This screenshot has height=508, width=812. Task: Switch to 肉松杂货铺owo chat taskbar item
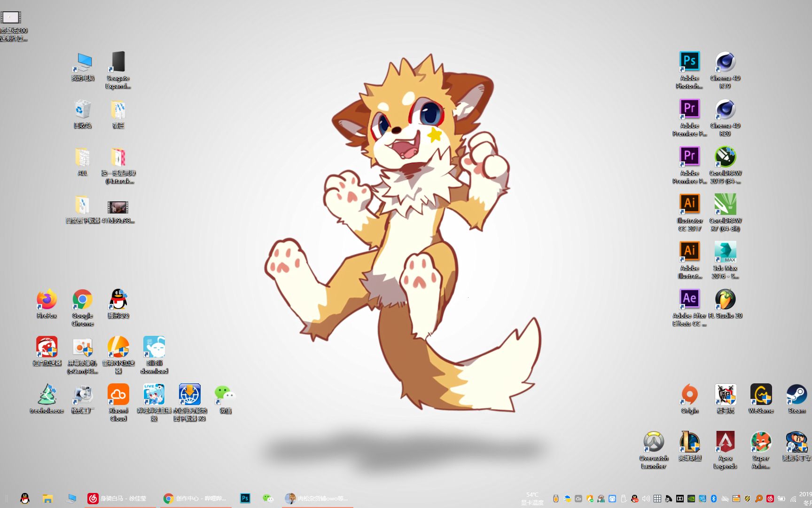coord(317,499)
